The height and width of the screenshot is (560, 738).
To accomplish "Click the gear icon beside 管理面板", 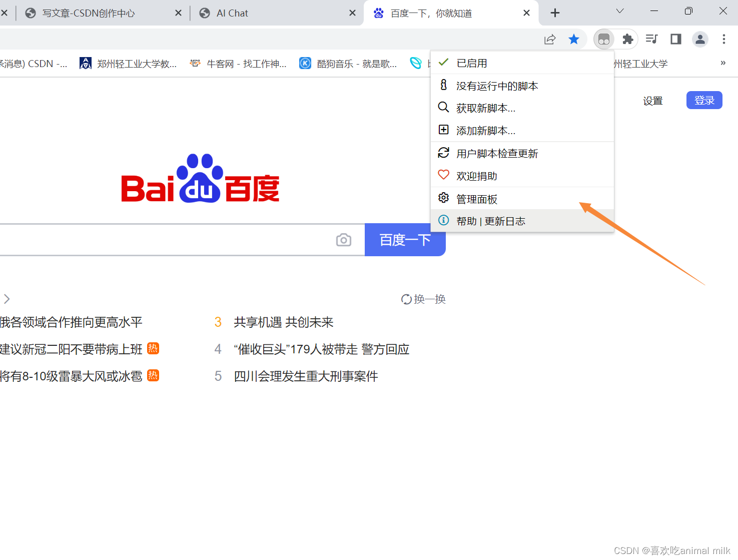I will 443,198.
